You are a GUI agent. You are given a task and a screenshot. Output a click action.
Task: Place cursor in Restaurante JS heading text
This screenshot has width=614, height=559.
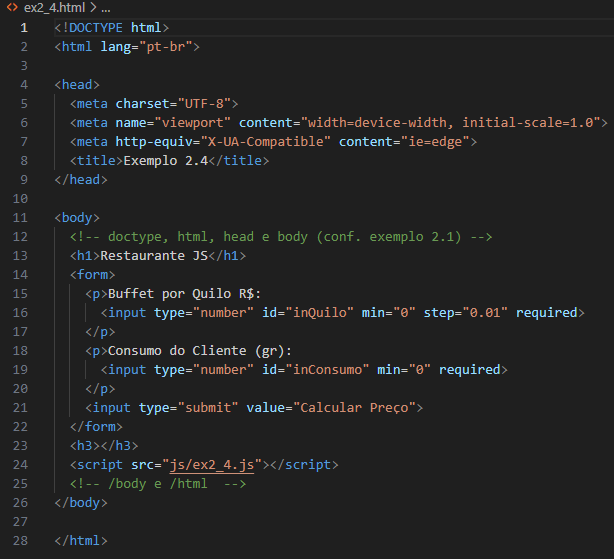click(154, 256)
